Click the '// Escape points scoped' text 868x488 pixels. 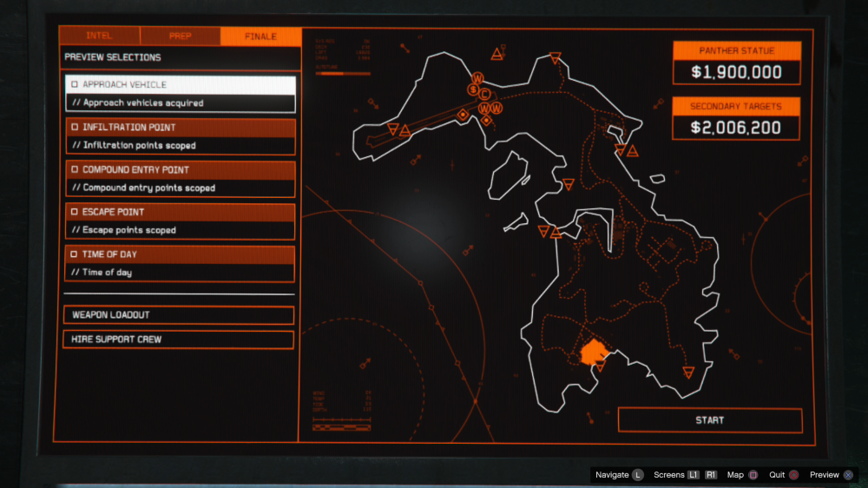(124, 230)
